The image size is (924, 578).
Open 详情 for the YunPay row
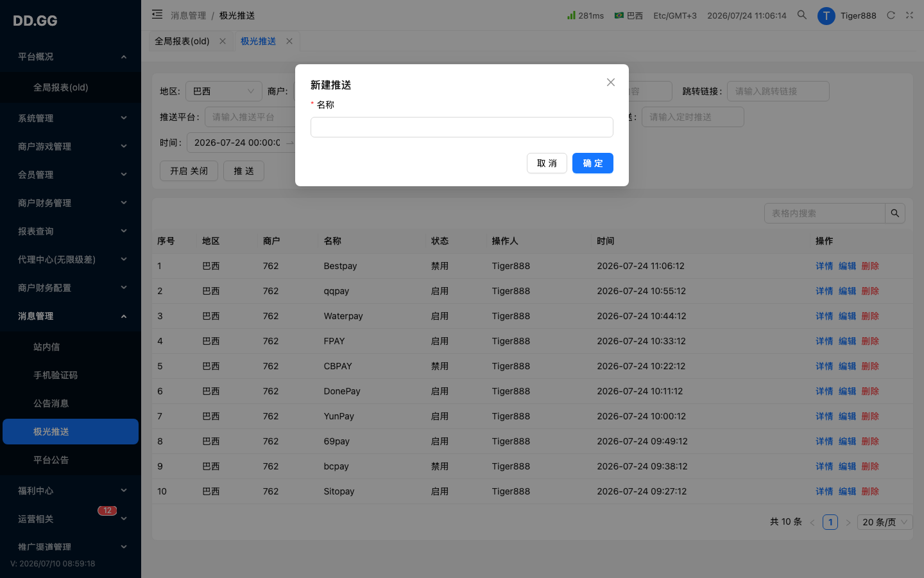(x=825, y=416)
